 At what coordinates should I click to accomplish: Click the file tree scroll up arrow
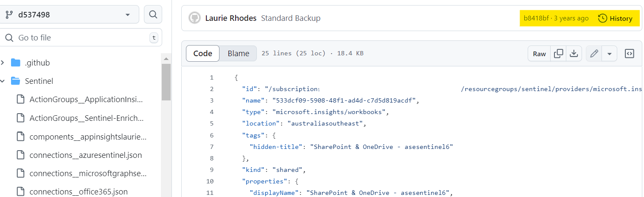click(166, 59)
